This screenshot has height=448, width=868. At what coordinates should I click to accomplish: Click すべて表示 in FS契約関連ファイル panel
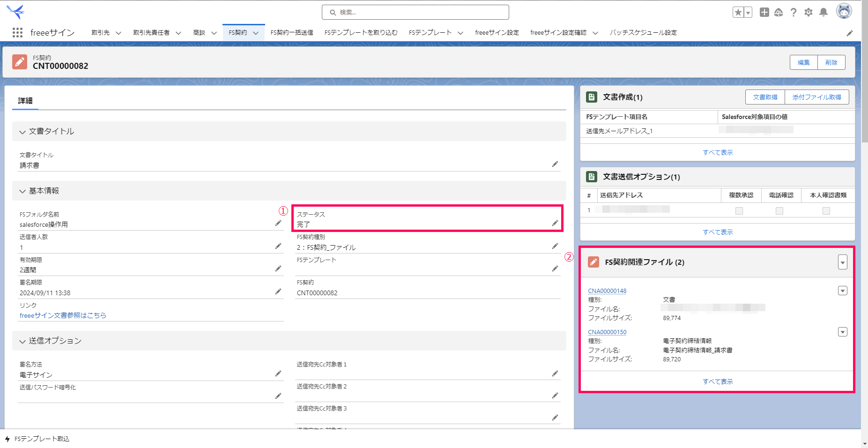tap(718, 381)
